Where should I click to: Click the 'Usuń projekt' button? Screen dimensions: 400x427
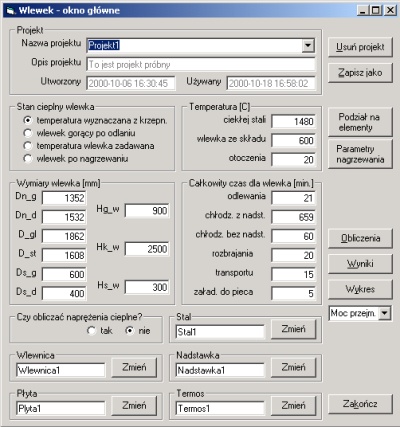pyautogui.click(x=360, y=47)
